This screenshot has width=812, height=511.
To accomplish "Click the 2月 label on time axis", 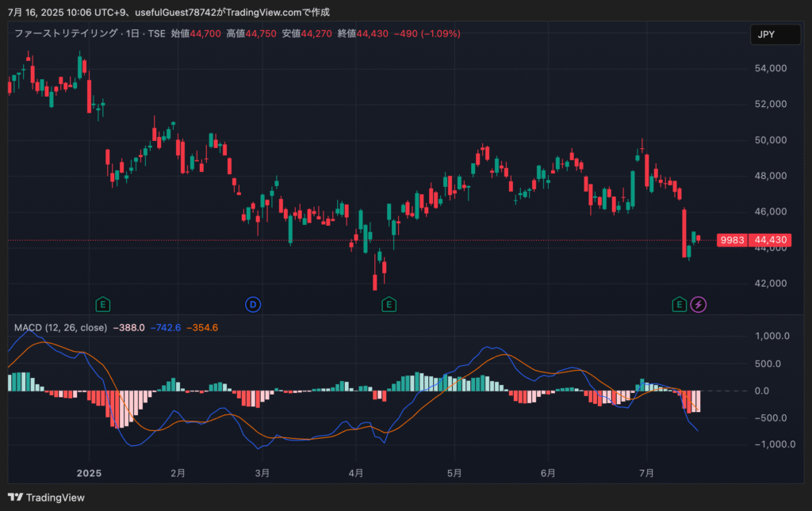I will point(178,473).
